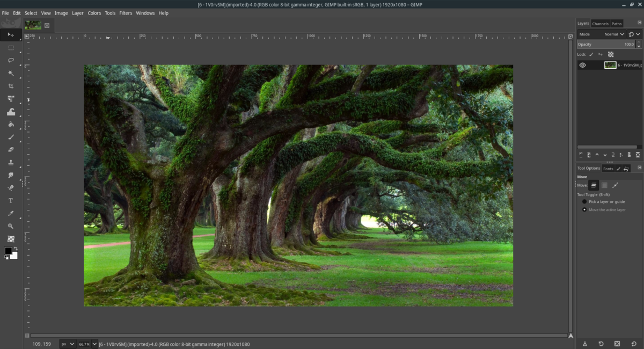Toggle lock pixels brush icon
This screenshot has height=349, width=644.
[x=591, y=54]
